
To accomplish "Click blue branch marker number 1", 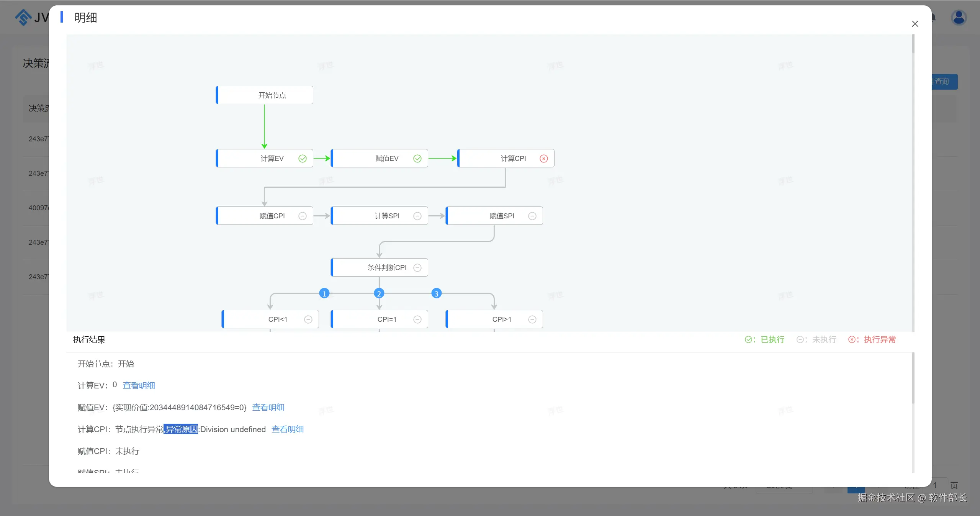I will click(324, 294).
